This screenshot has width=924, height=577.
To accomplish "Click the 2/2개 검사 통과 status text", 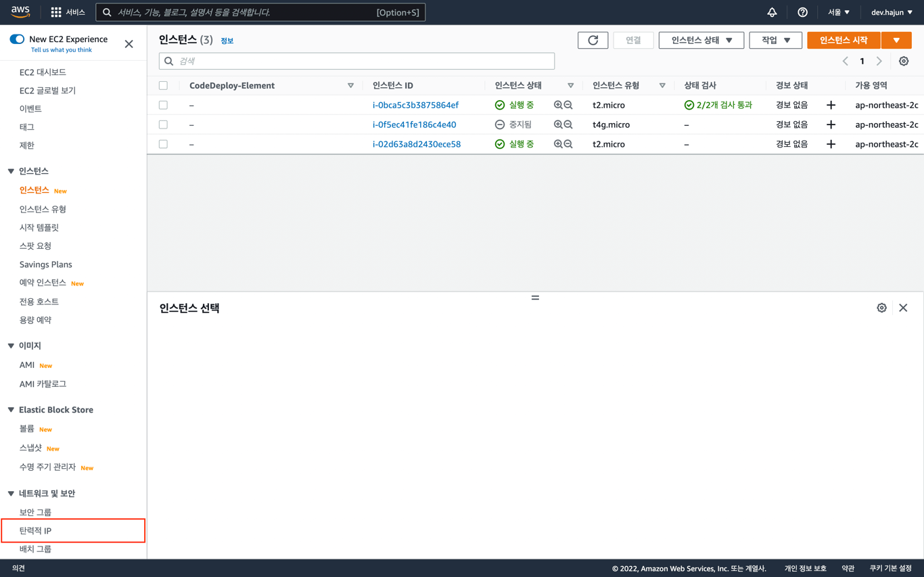I will tap(724, 105).
